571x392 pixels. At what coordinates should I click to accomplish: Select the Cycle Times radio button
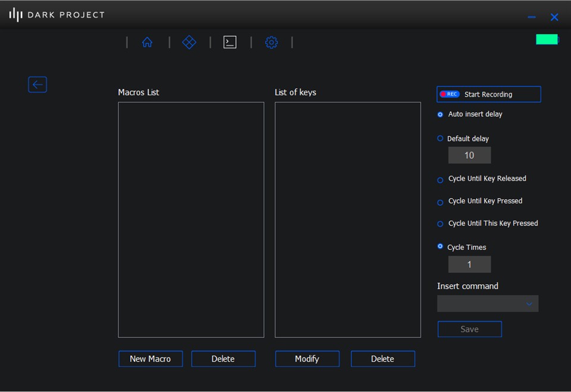click(440, 246)
